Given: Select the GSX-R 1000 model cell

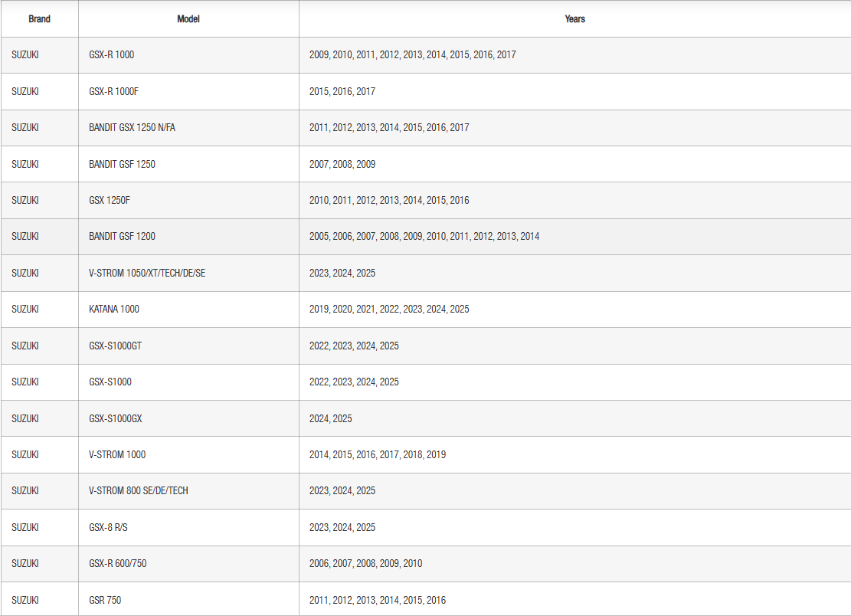Looking at the screenshot, I should [112, 55].
